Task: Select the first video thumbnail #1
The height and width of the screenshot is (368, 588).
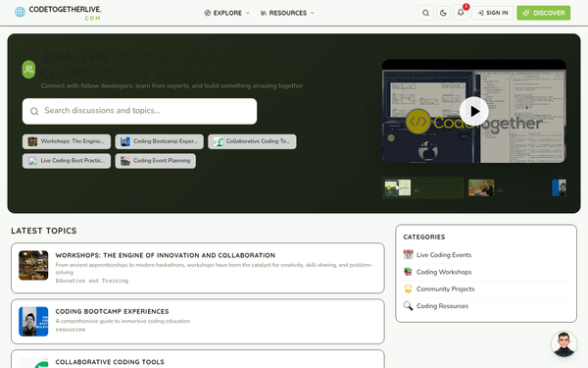Action: pyautogui.click(x=422, y=187)
